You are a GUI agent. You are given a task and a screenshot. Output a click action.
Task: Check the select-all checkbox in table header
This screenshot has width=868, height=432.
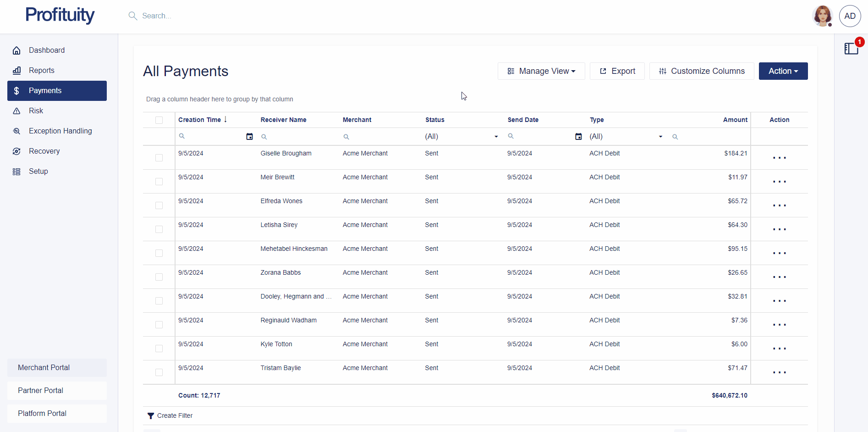(x=159, y=120)
